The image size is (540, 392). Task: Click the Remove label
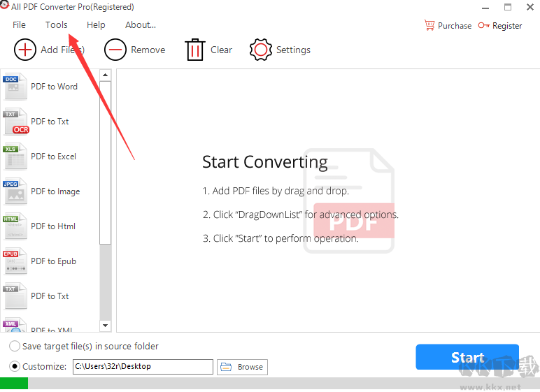[x=148, y=50]
